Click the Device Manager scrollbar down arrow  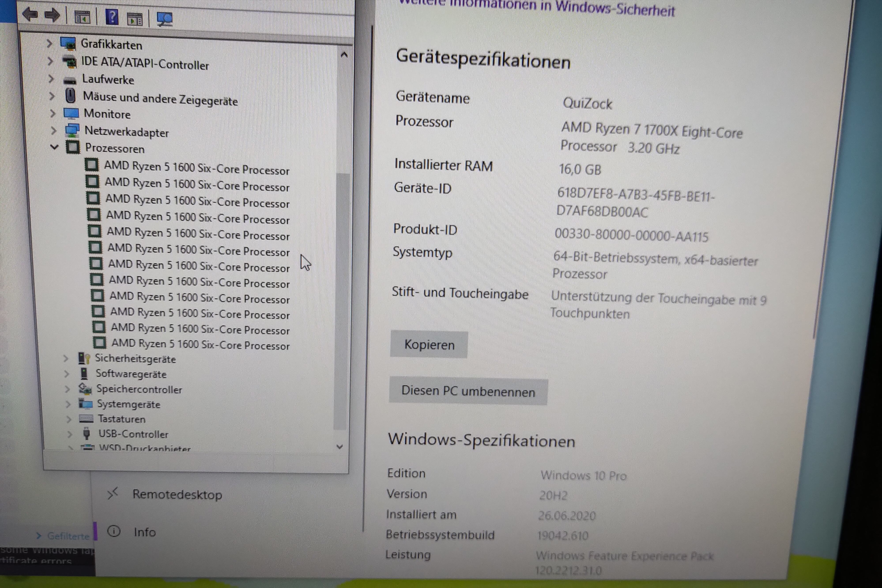tap(340, 447)
